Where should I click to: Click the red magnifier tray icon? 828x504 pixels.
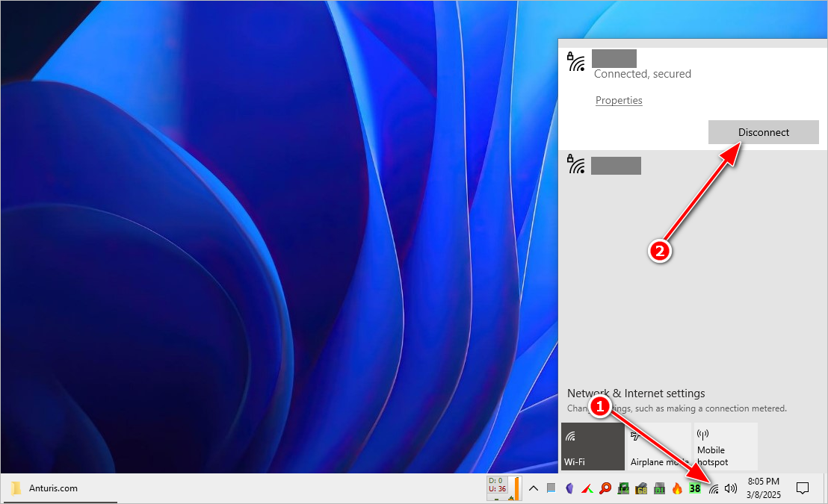605,489
